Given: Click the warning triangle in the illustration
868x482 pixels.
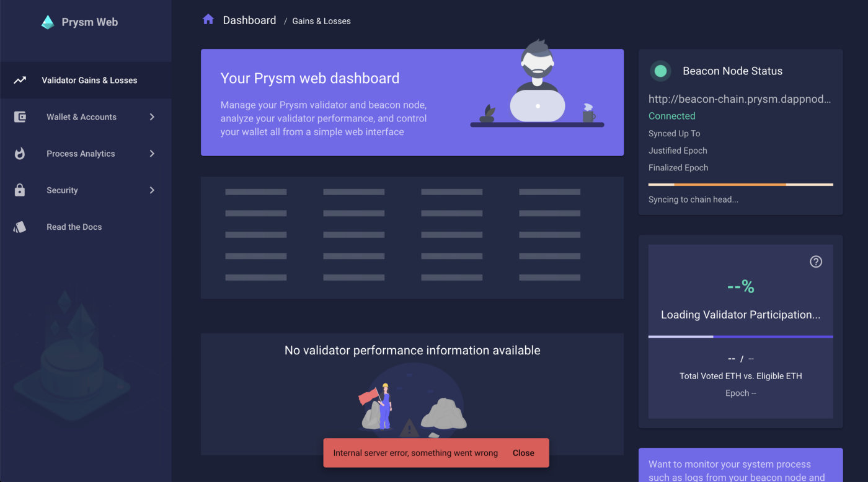Looking at the screenshot, I should point(409,428).
